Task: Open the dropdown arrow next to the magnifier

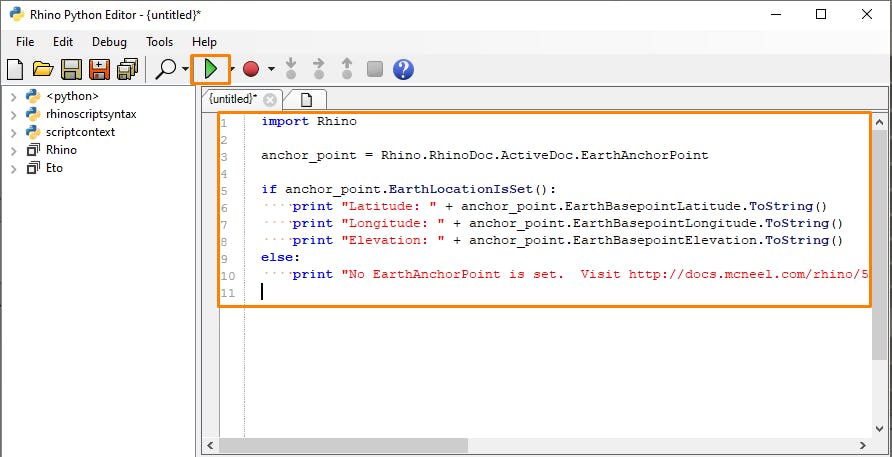Action: pos(185,69)
